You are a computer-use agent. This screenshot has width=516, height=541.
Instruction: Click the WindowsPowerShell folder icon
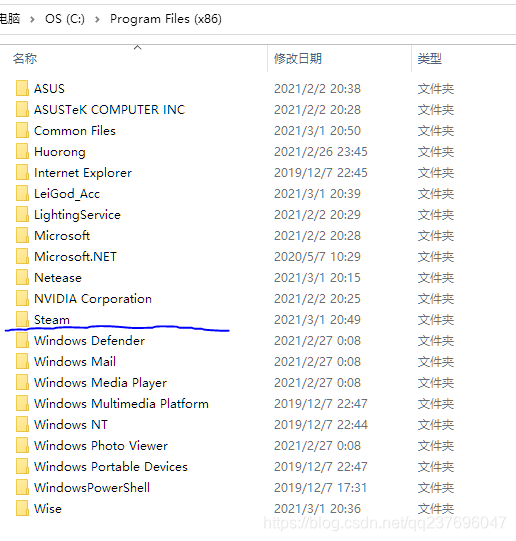[22, 488]
